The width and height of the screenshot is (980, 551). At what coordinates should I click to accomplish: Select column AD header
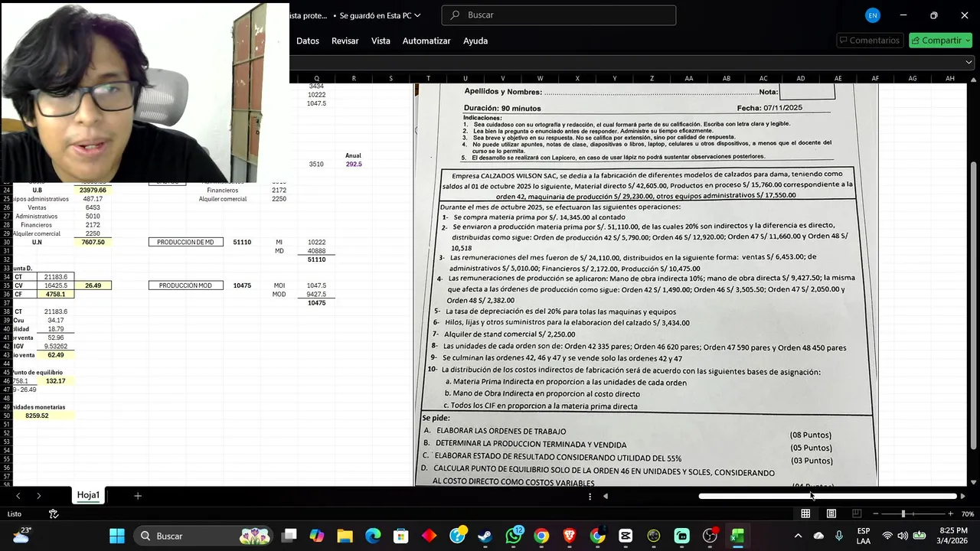coord(800,78)
